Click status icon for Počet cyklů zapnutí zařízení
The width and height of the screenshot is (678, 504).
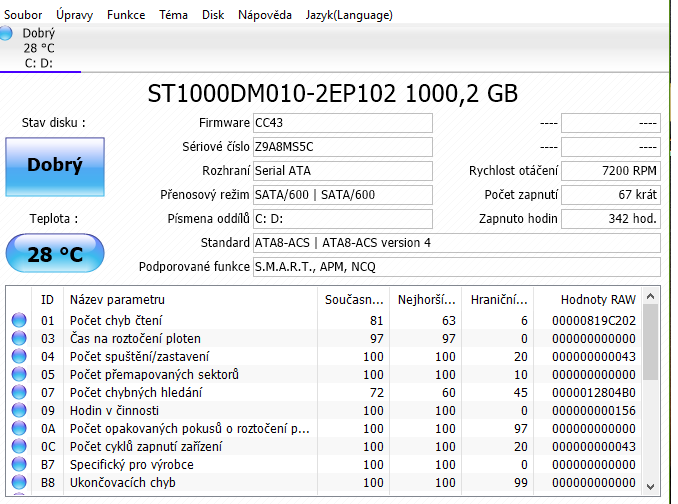(19, 447)
